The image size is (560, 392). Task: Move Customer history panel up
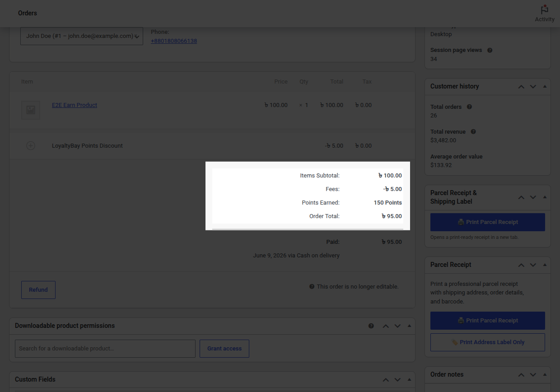tap(521, 86)
